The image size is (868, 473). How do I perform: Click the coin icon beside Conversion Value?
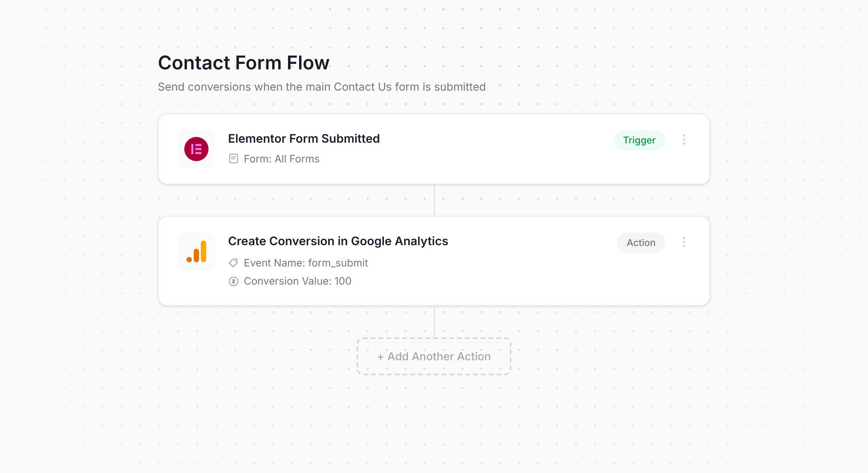233,281
